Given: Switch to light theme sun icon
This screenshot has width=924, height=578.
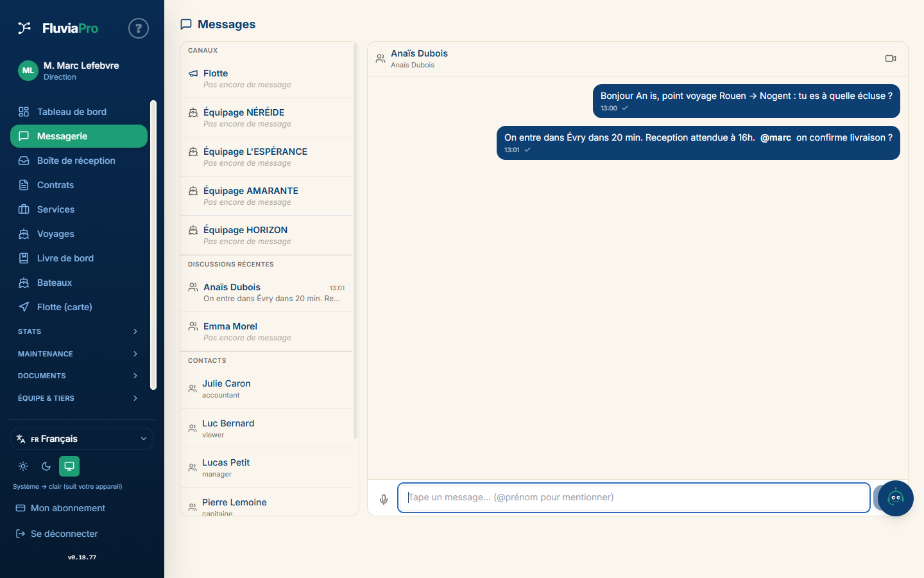Looking at the screenshot, I should tap(23, 466).
